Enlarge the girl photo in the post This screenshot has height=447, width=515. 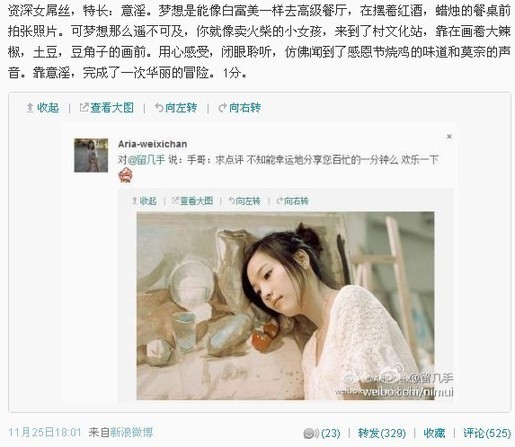coord(286,306)
